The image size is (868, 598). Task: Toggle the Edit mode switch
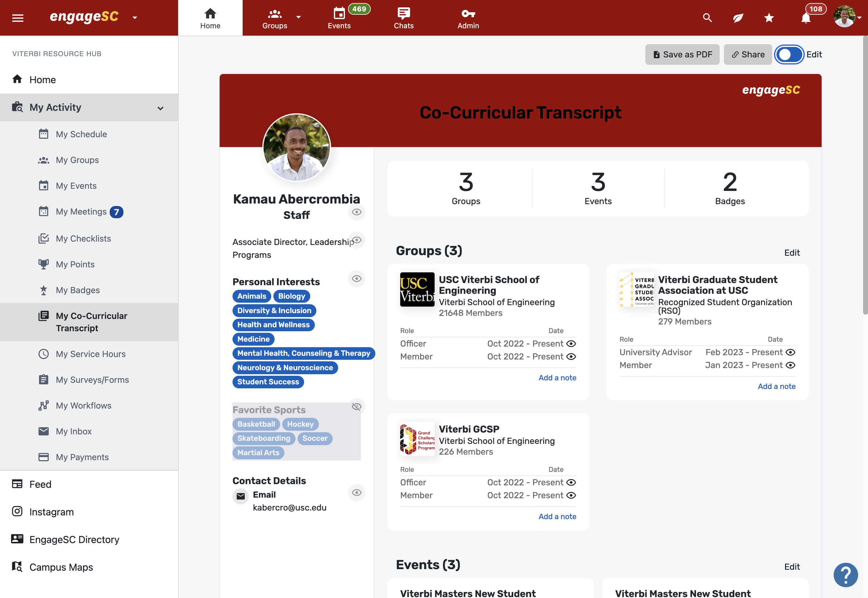(789, 55)
